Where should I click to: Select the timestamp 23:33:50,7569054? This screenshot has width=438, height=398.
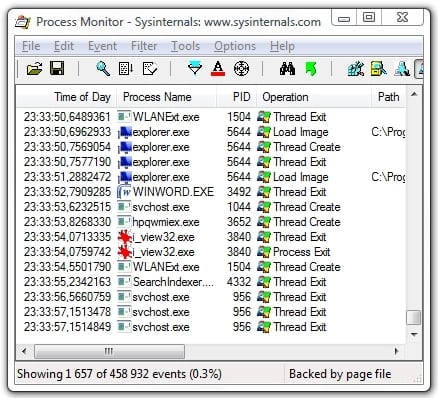coord(67,147)
